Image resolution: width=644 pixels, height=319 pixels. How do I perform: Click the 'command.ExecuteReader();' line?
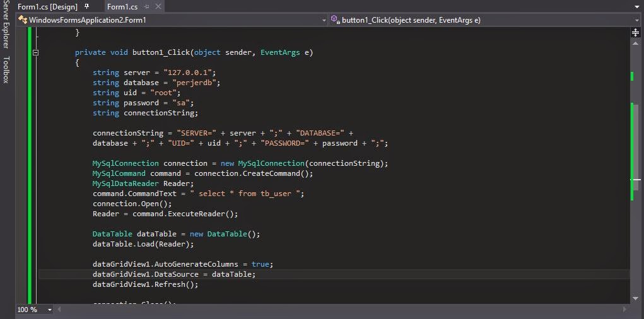click(165, 214)
